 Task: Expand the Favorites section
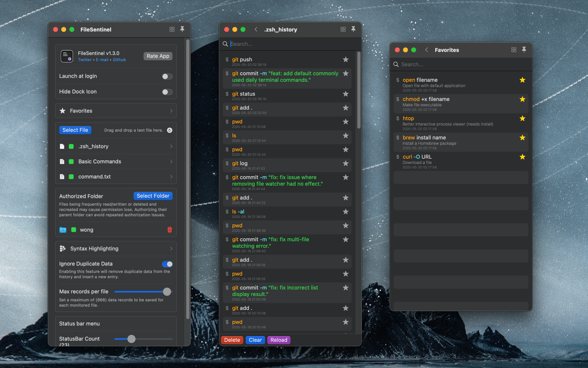pyautogui.click(x=116, y=110)
